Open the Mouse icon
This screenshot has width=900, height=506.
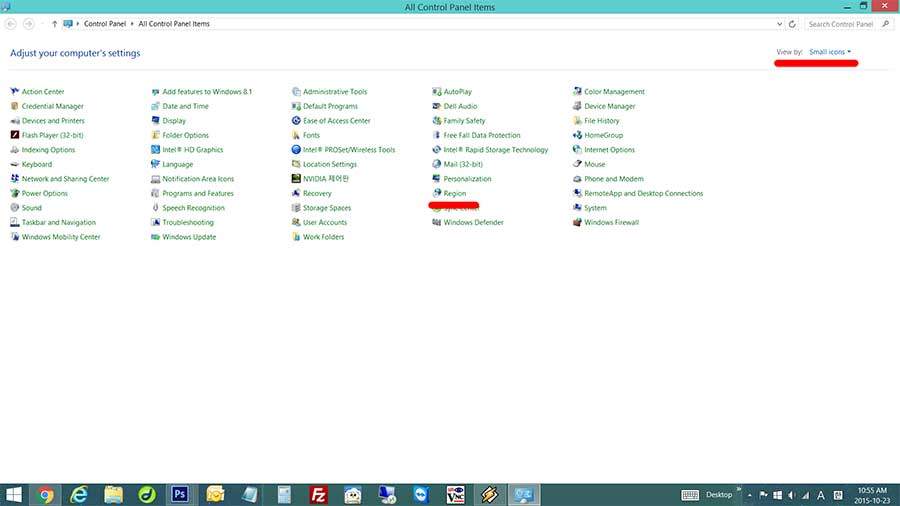click(x=577, y=164)
